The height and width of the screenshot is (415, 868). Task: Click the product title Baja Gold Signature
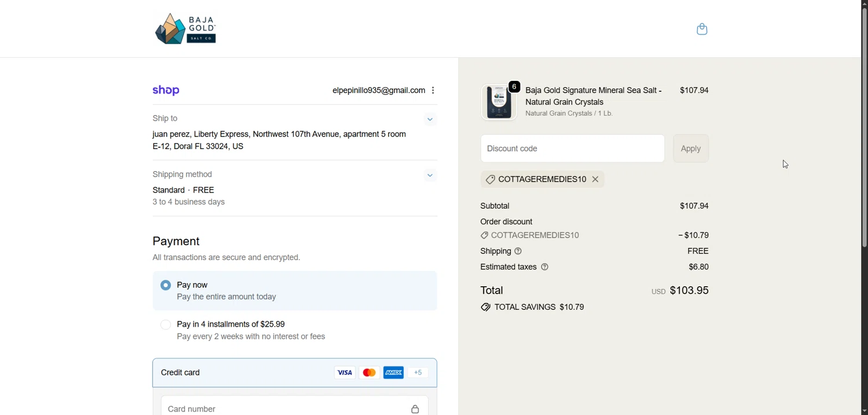pos(594,97)
